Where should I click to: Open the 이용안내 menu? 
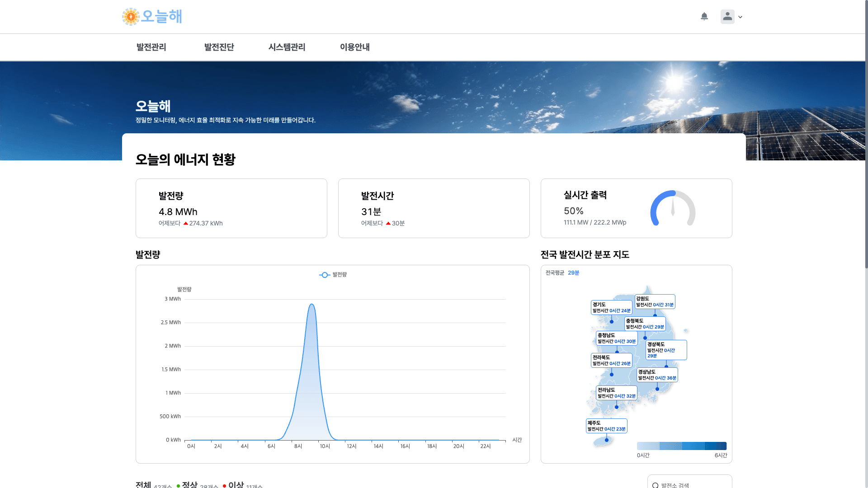coord(354,47)
